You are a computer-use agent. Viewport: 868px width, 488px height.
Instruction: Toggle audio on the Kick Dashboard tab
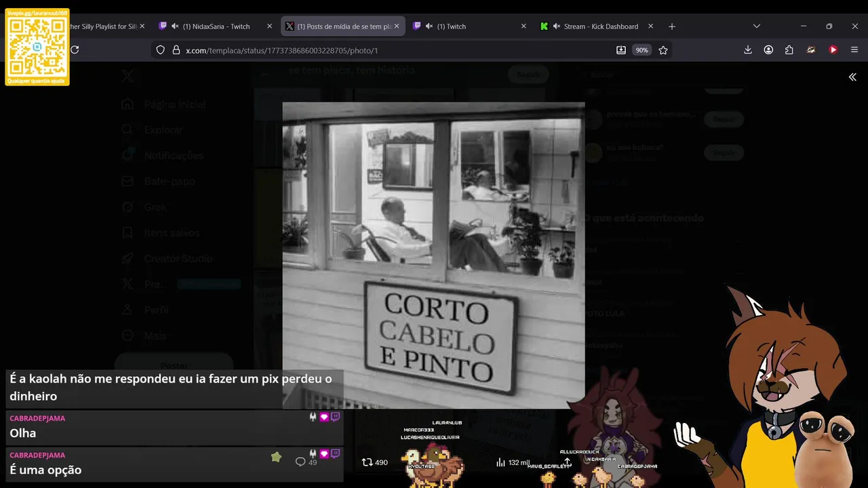click(x=557, y=26)
